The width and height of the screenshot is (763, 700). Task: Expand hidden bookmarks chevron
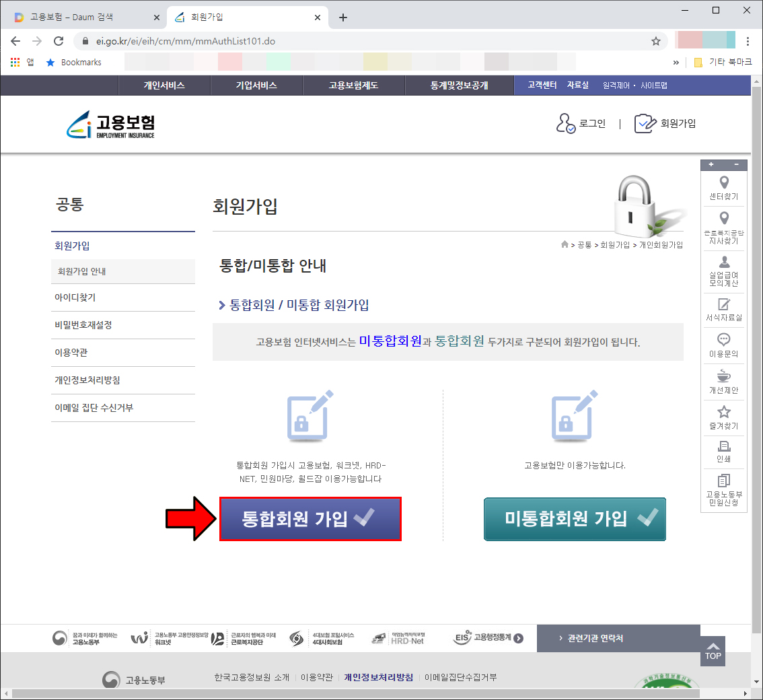676,63
